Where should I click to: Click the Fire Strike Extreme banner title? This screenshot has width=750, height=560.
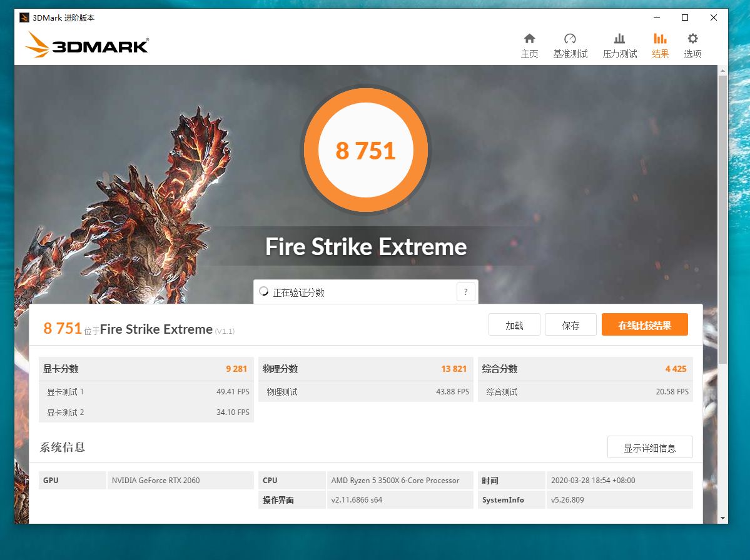[x=366, y=246]
